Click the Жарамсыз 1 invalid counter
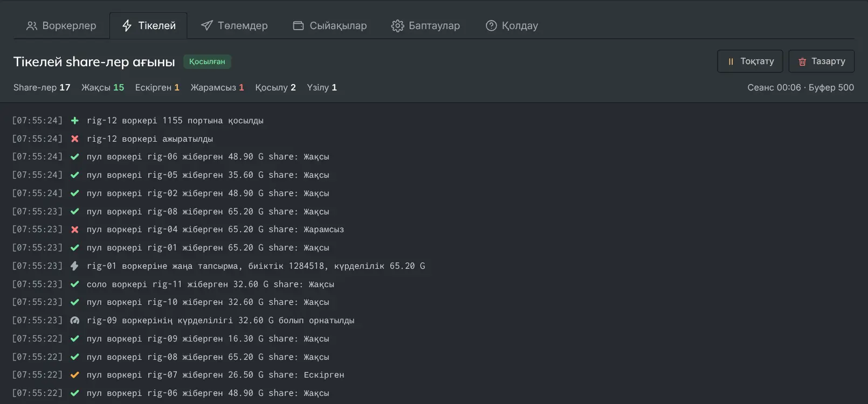The width and height of the screenshot is (868, 404). pos(217,87)
